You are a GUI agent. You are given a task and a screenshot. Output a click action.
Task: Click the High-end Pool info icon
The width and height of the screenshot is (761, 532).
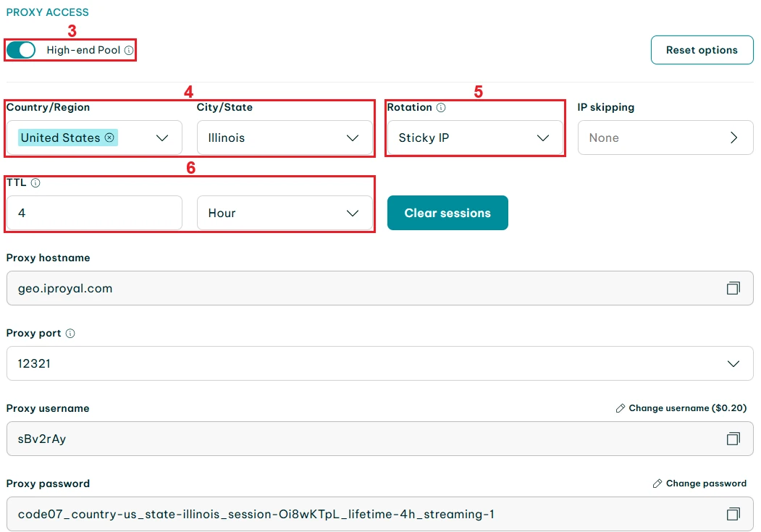click(x=129, y=51)
